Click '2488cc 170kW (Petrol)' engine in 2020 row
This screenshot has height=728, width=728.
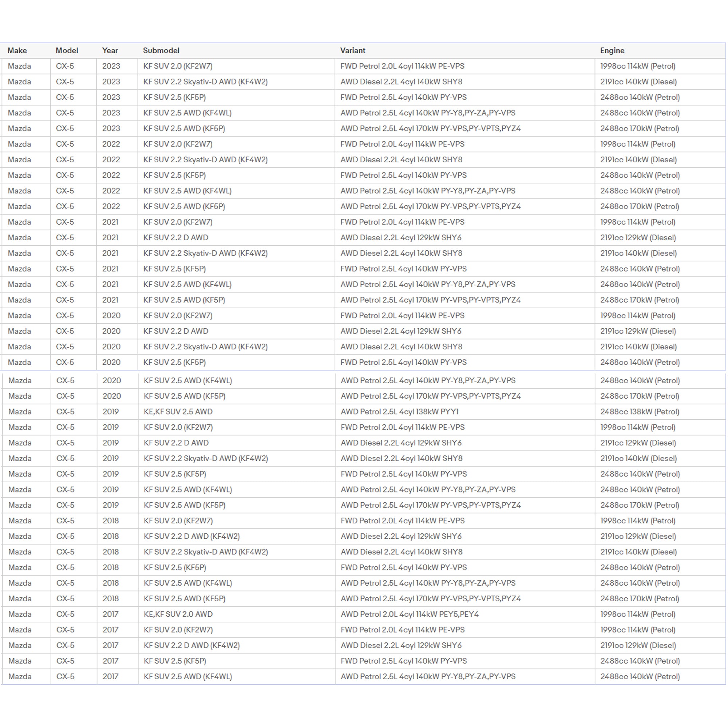coord(640,396)
